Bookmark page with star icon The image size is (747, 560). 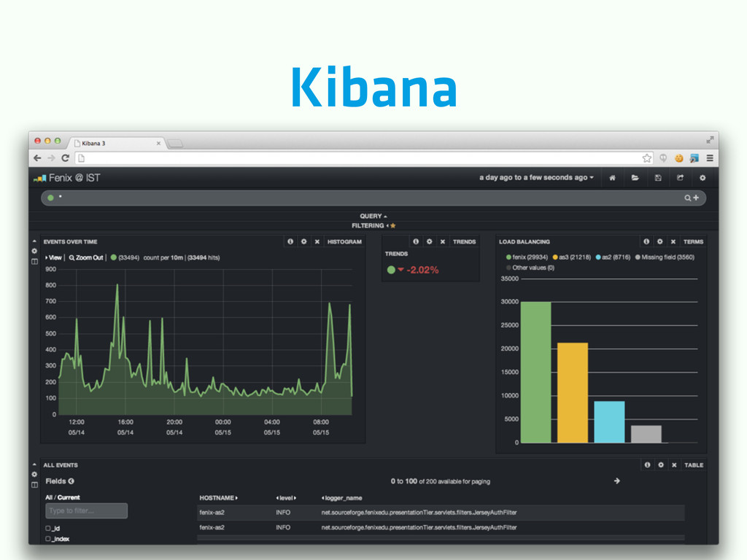coord(646,158)
